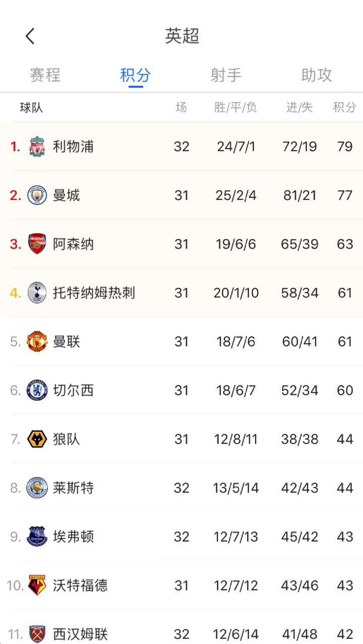Click the Everton club crest

(x=37, y=536)
